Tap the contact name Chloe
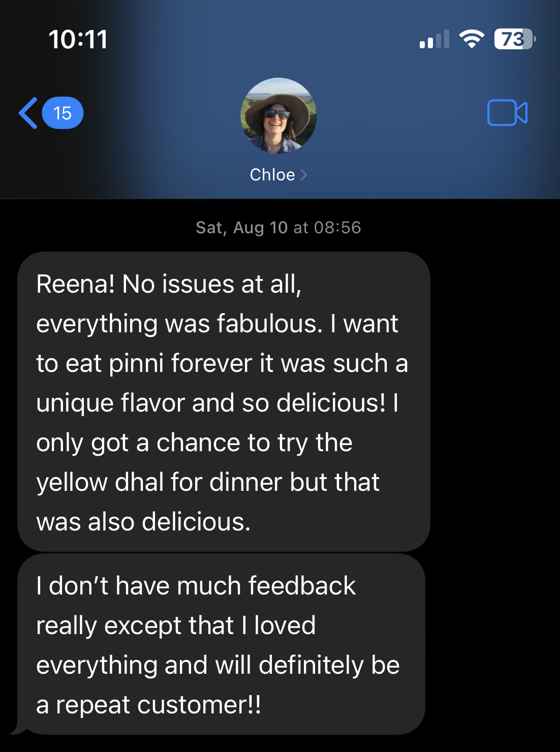This screenshot has width=560, height=752. (x=272, y=175)
